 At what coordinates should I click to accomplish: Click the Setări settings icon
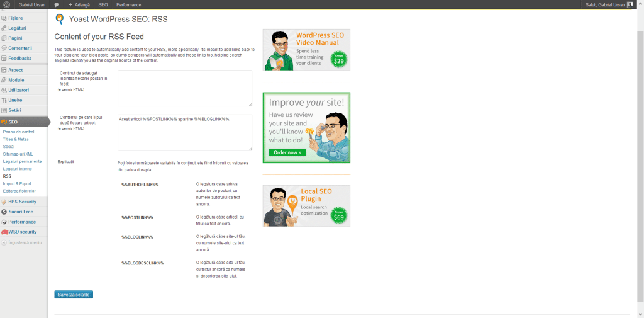coord(4,110)
